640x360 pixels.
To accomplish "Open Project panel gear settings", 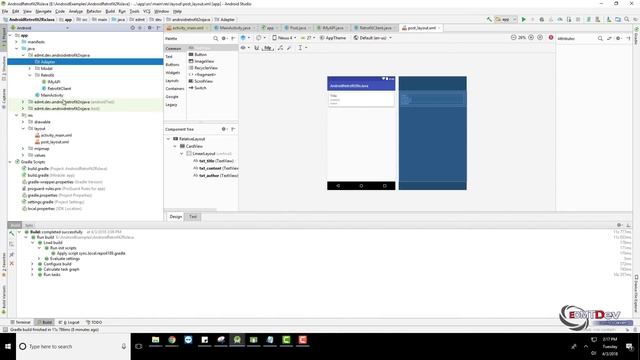I will [149, 28].
